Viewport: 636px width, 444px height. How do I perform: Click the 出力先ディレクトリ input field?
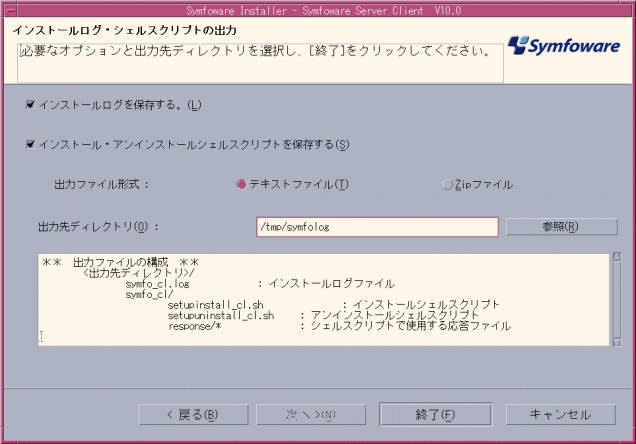[377, 227]
